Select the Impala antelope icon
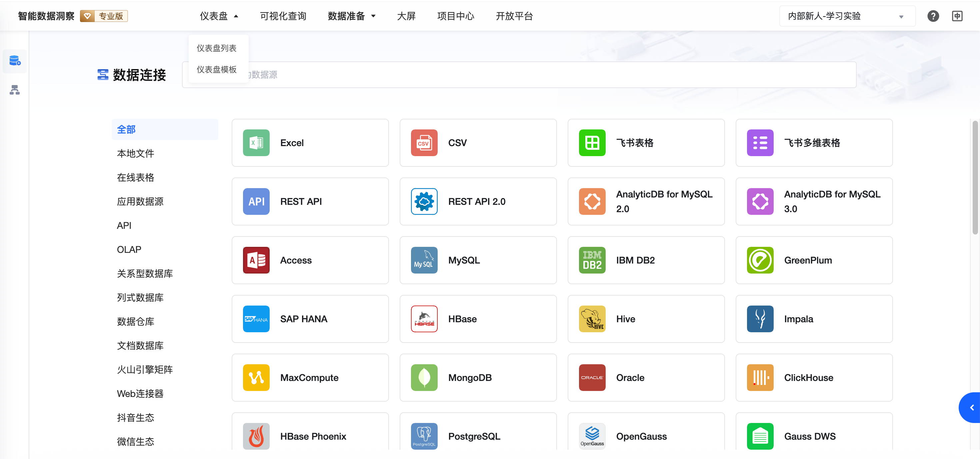 [760, 319]
